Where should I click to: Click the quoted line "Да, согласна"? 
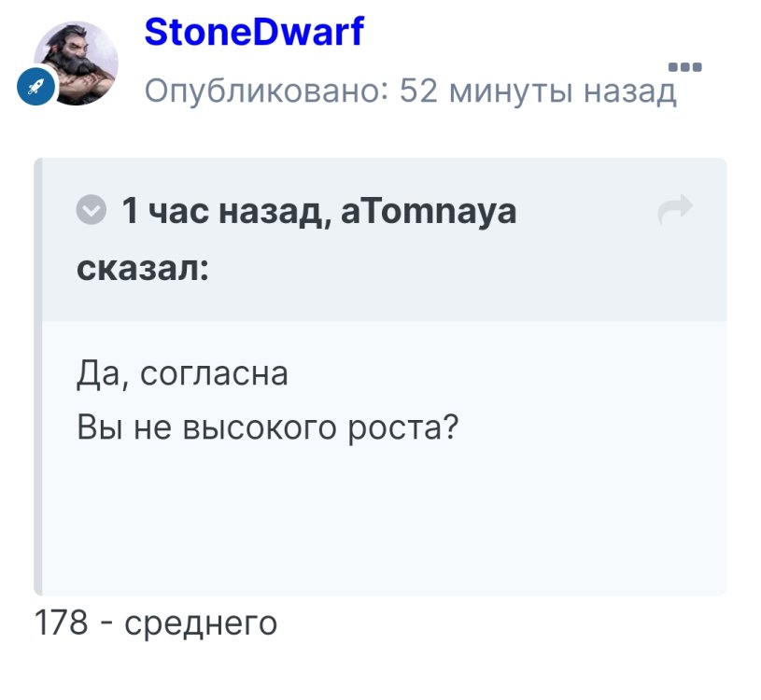pos(182,374)
